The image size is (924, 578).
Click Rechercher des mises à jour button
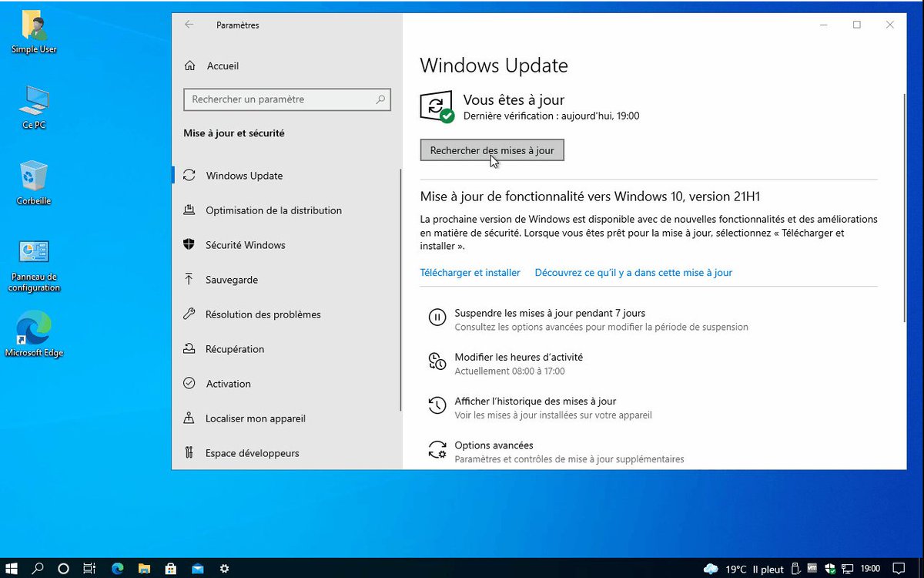(492, 150)
